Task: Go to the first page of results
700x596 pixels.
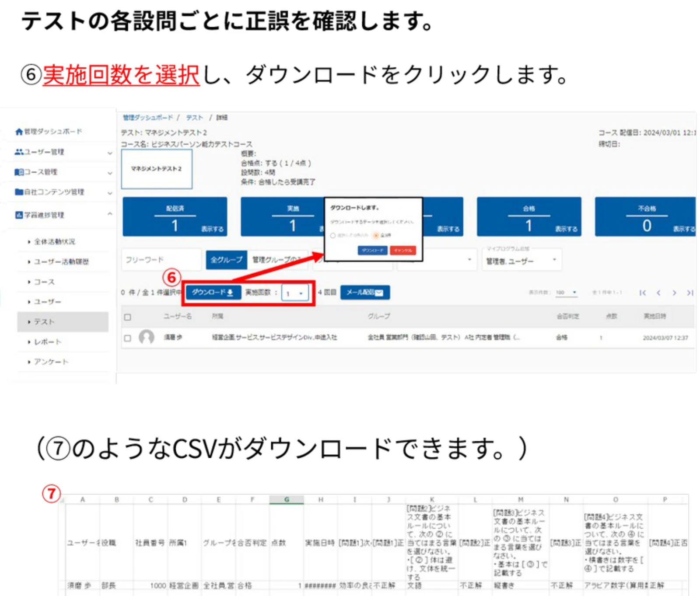Action: pyautogui.click(x=642, y=293)
